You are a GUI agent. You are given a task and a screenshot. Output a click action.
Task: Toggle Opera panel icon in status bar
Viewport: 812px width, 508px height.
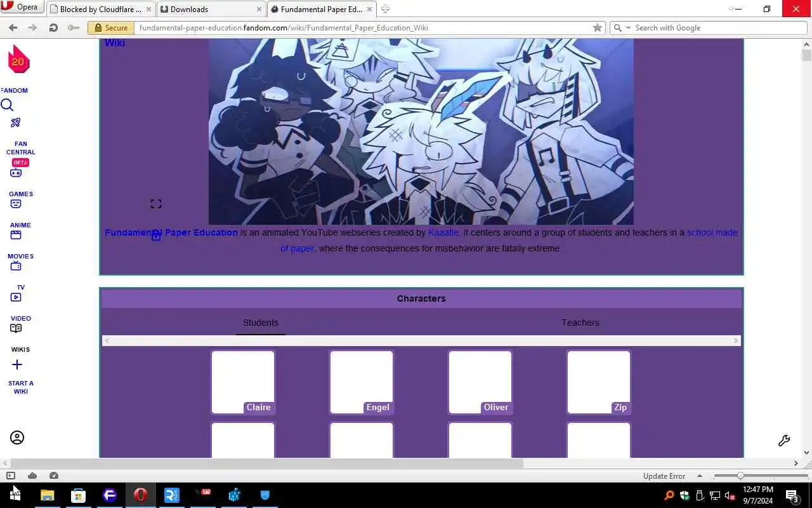pos(11,476)
